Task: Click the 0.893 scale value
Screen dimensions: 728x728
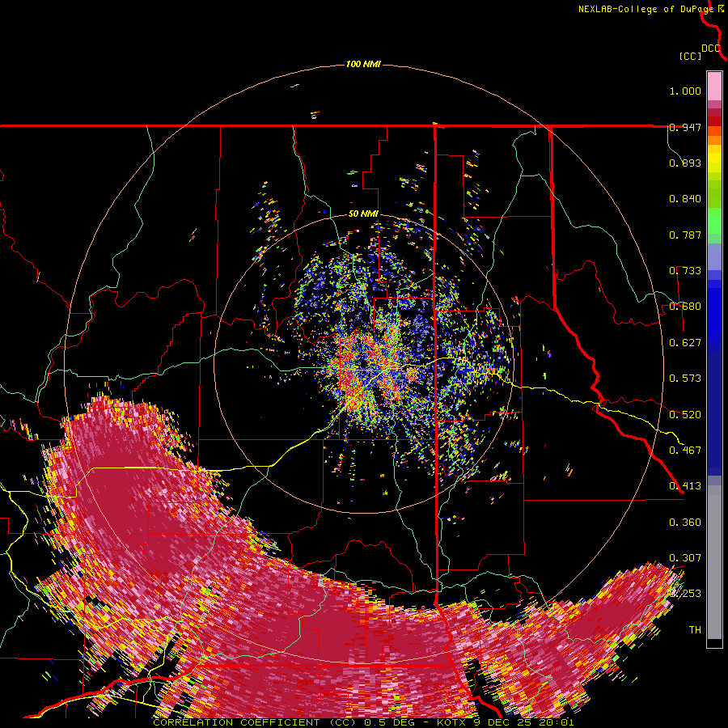Action: 685,163
